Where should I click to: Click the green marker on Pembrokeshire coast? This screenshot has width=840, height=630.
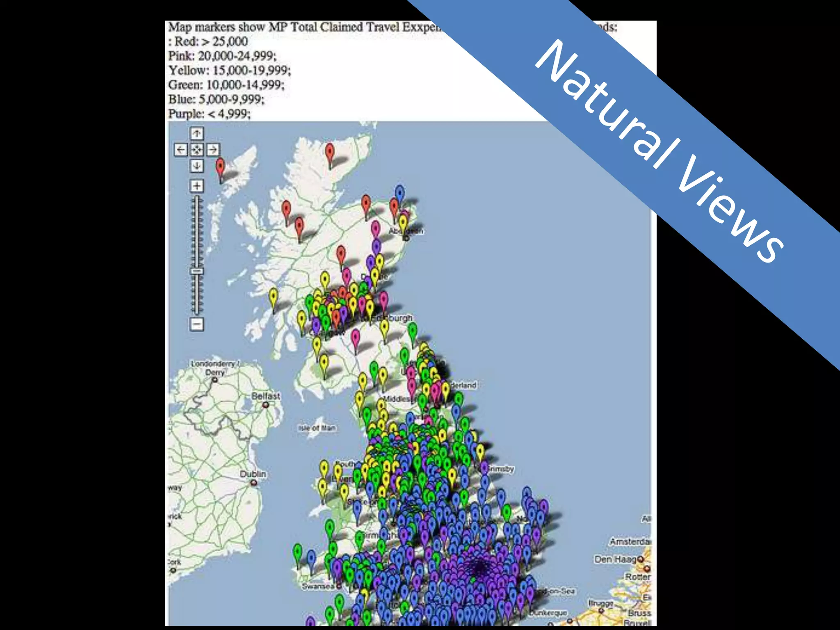click(x=297, y=552)
